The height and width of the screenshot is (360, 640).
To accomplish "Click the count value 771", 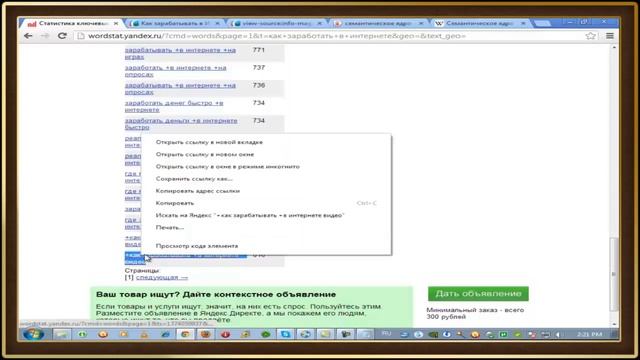I will point(259,50).
